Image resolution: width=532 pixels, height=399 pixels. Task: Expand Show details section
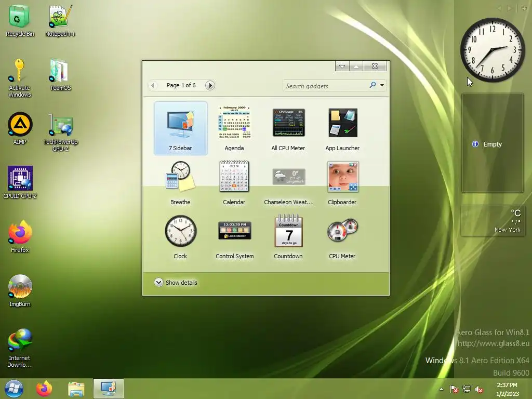pyautogui.click(x=176, y=283)
